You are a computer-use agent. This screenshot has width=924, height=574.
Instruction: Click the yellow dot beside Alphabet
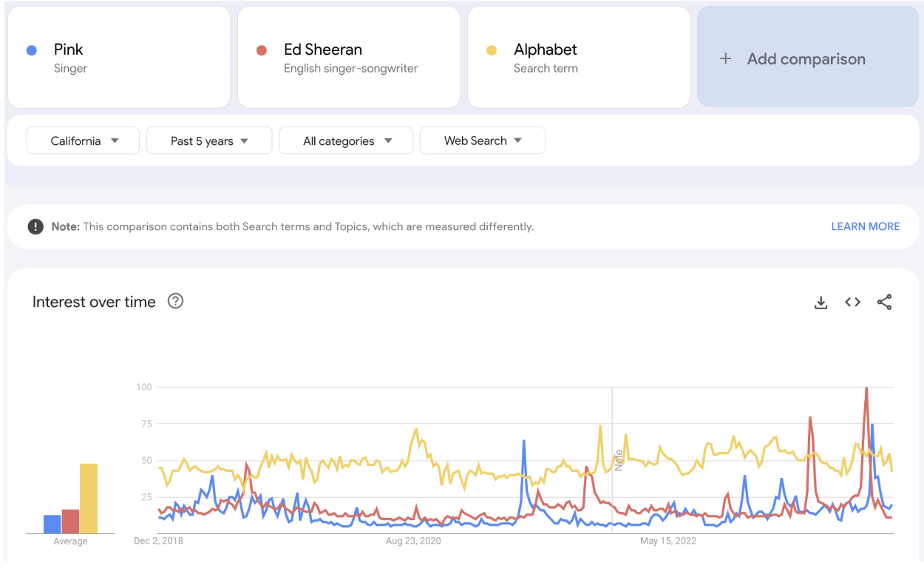pos(491,50)
